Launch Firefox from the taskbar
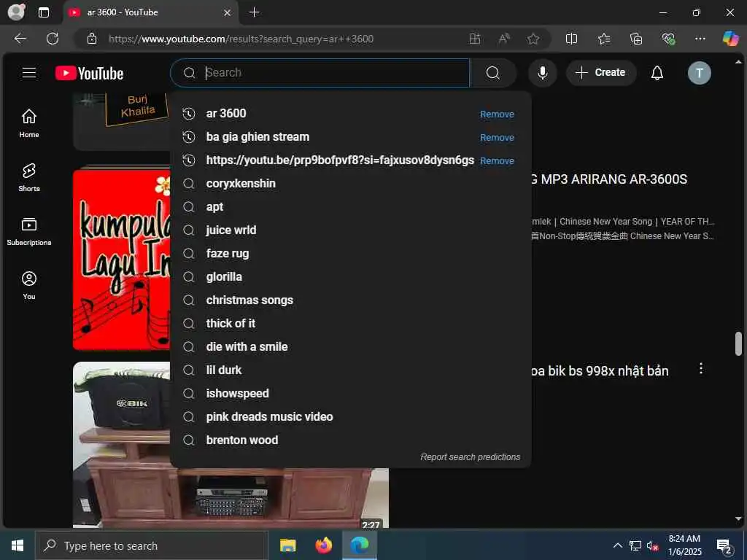 (323, 545)
